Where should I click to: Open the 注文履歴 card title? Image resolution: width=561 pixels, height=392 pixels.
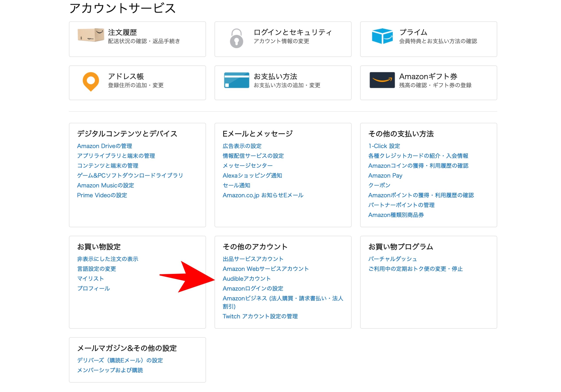(x=122, y=32)
